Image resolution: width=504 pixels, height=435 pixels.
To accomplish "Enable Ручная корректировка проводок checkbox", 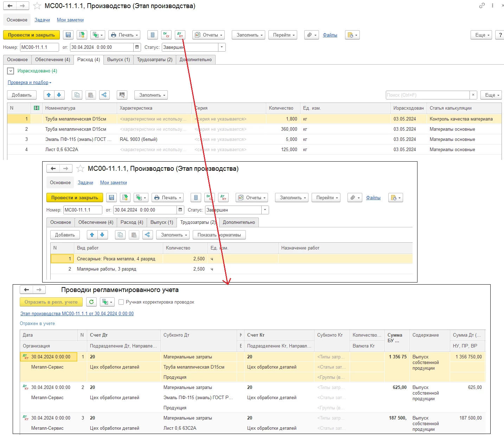I will pyautogui.click(x=121, y=302).
